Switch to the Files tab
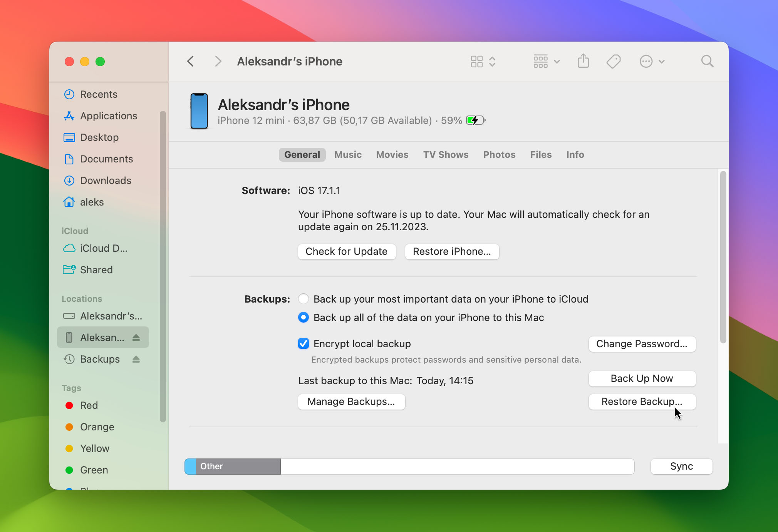This screenshot has height=532, width=778. click(541, 155)
